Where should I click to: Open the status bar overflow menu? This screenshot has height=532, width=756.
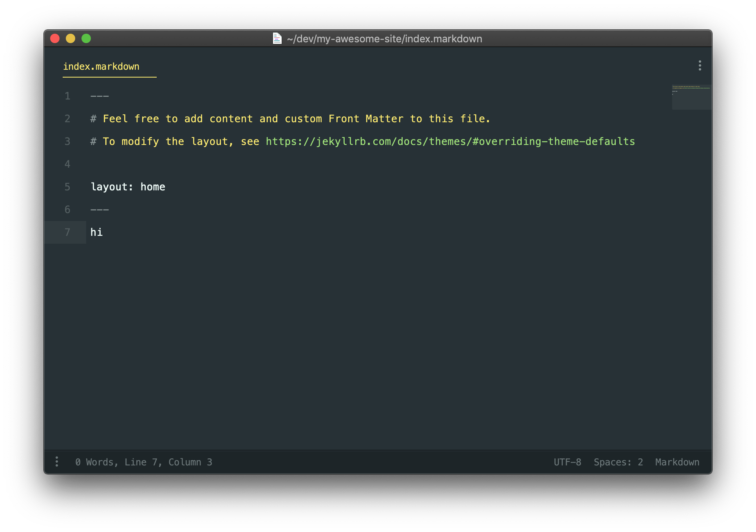(x=57, y=462)
